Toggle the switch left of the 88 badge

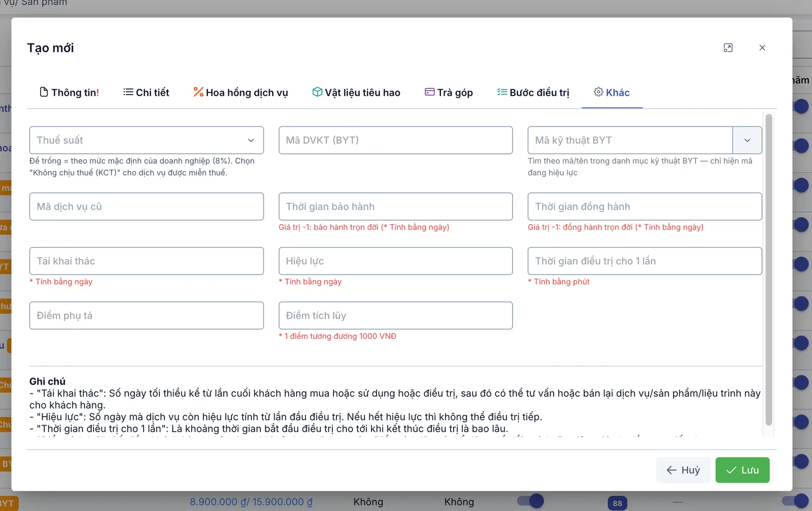pos(530,501)
